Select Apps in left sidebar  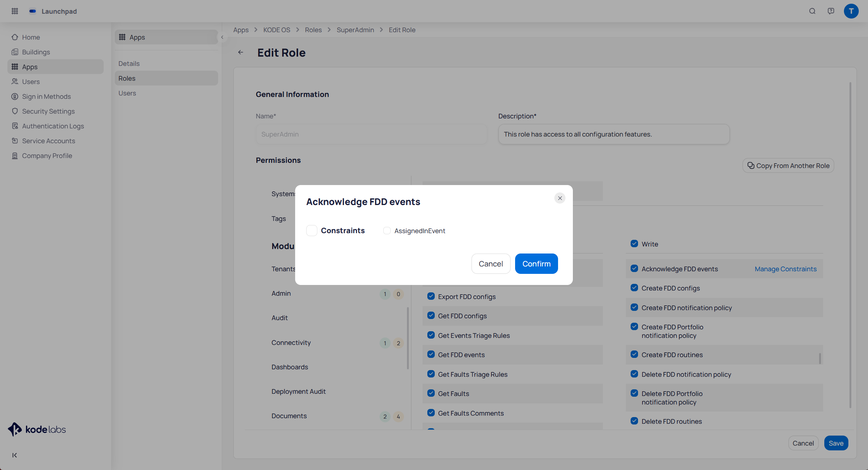pos(56,67)
